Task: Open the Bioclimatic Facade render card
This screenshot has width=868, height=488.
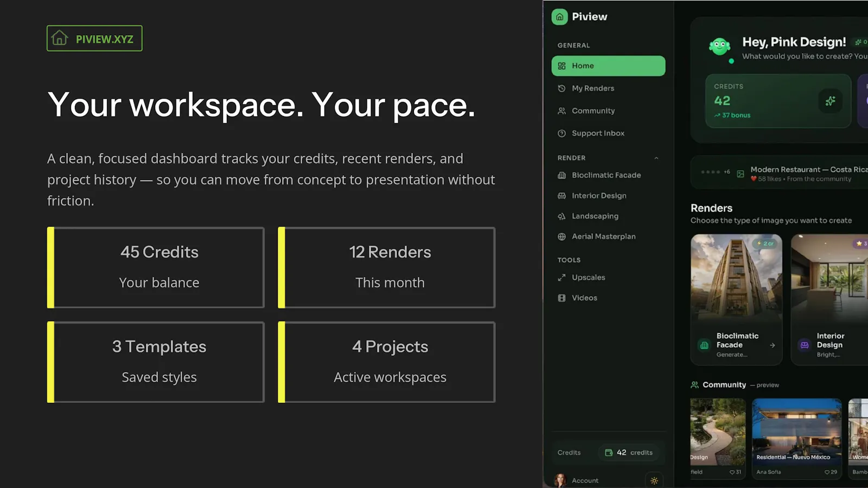Action: pos(737,300)
